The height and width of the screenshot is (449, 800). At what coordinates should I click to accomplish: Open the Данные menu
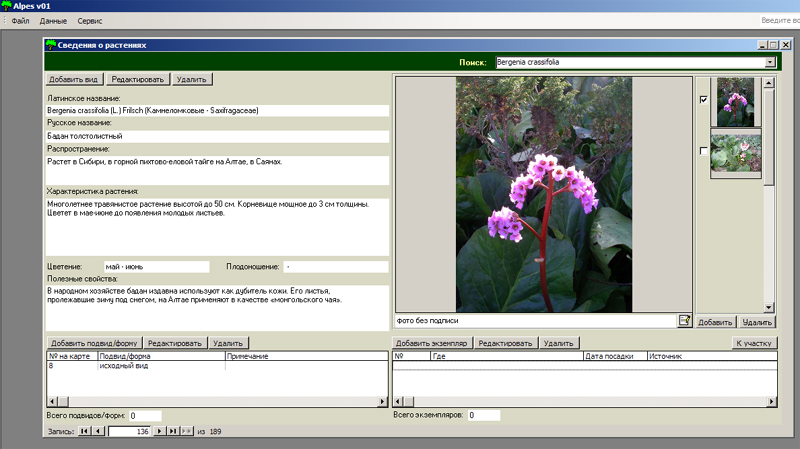53,20
